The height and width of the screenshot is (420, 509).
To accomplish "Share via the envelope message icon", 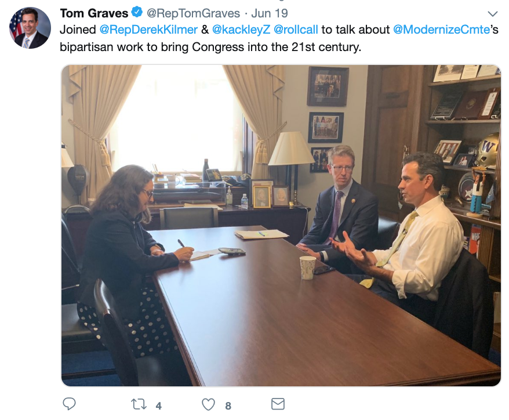I will (x=278, y=404).
